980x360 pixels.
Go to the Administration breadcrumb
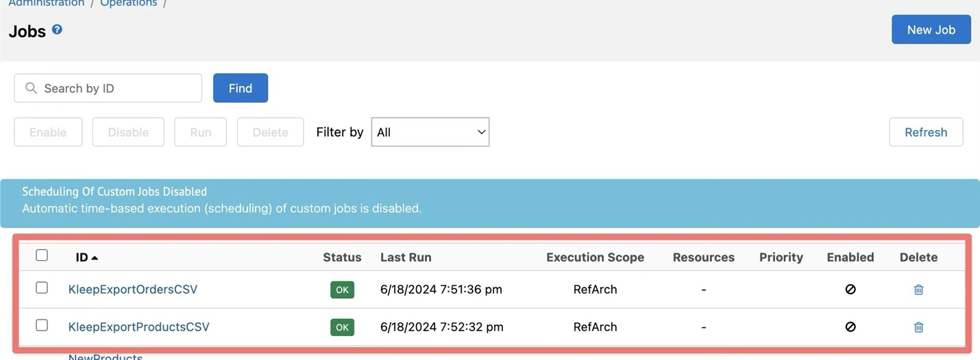[47, 3]
